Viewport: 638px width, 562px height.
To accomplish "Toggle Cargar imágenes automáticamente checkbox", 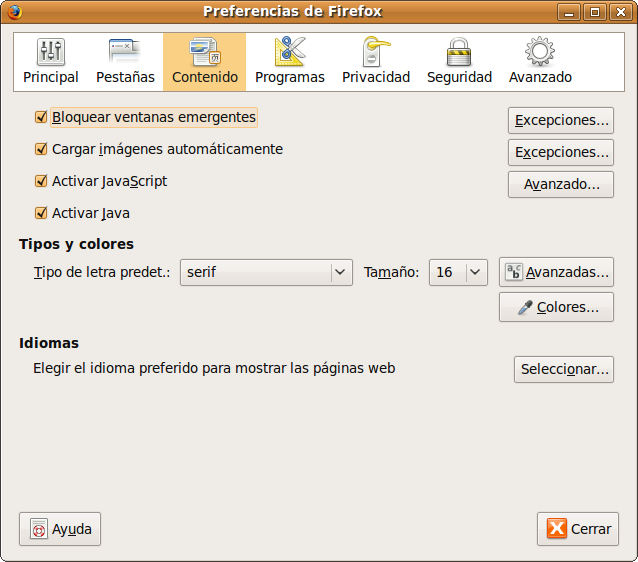I will (x=41, y=149).
